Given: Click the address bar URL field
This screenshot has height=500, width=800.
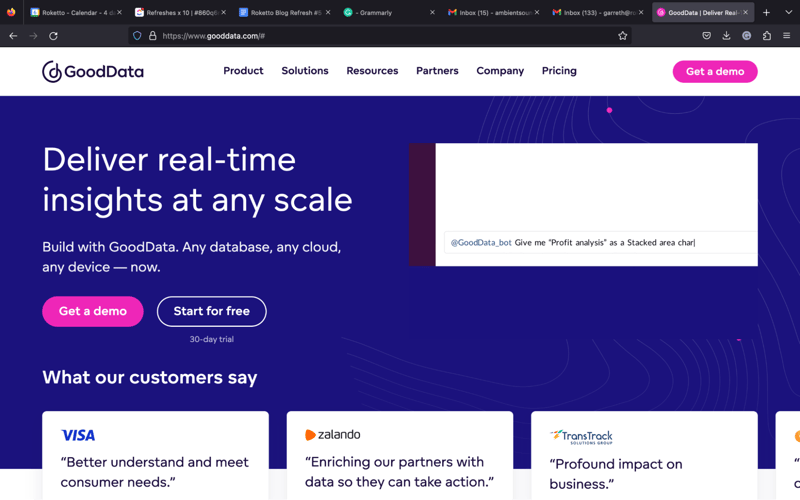Looking at the screenshot, I should pos(380,36).
